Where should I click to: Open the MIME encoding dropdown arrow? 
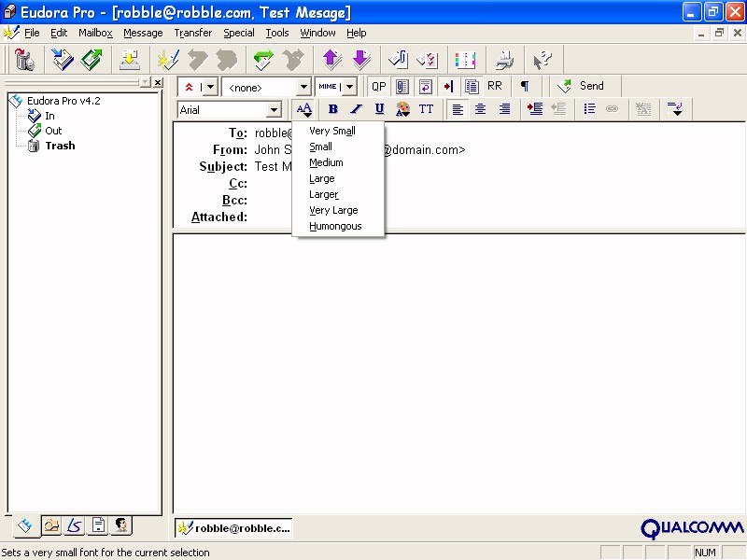click(349, 87)
